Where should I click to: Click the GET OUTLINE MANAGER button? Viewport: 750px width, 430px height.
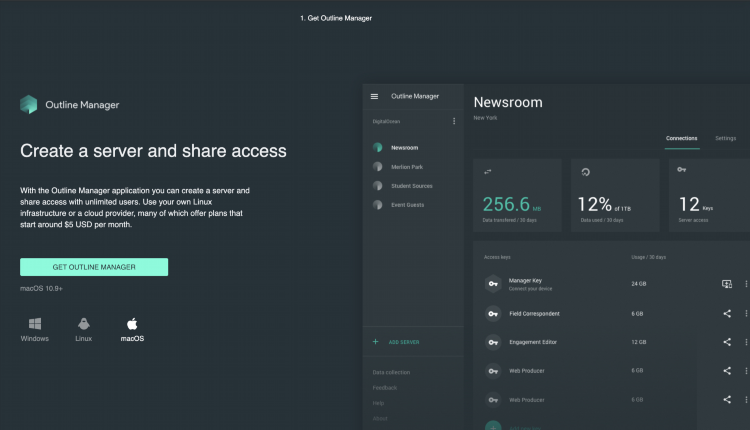pos(94,267)
